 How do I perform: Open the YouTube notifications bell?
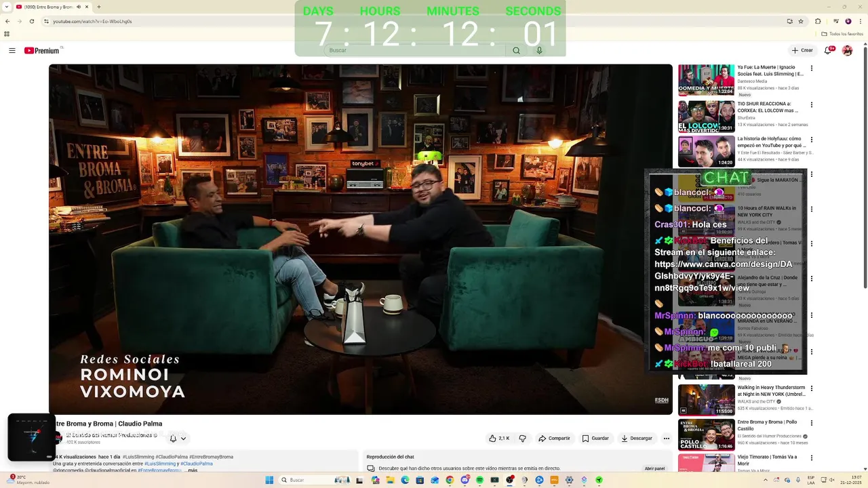point(829,50)
